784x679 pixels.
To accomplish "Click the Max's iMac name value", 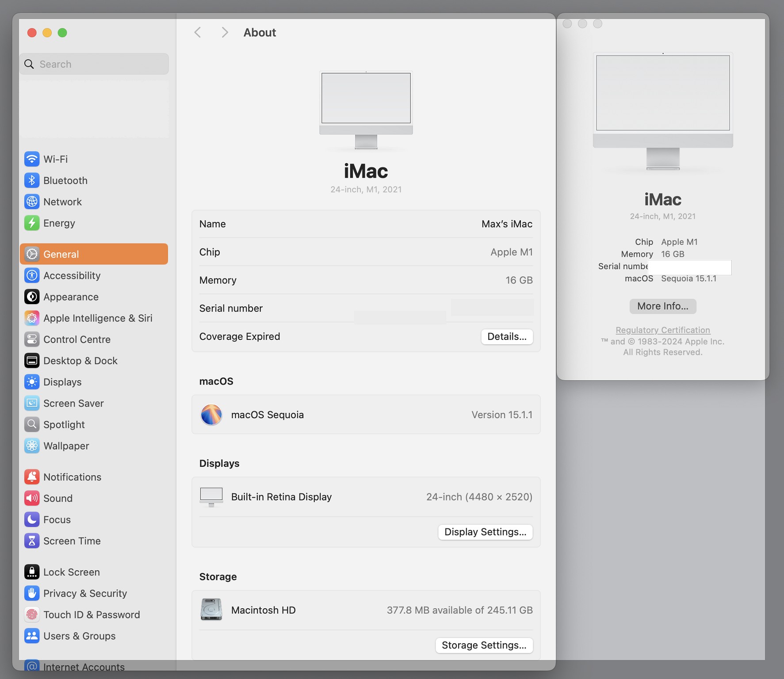I will coord(507,224).
